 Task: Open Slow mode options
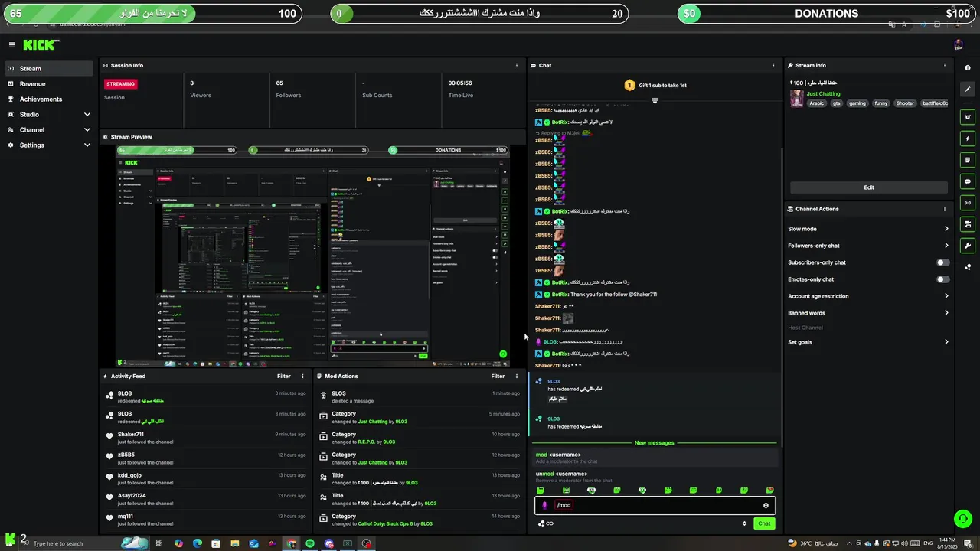point(868,229)
